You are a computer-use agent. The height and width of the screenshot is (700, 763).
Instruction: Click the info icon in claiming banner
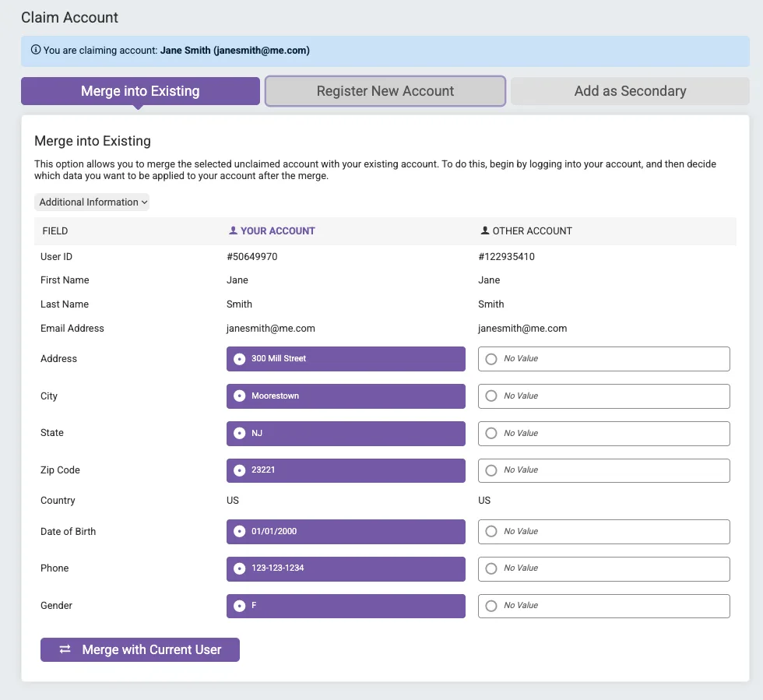pos(36,50)
